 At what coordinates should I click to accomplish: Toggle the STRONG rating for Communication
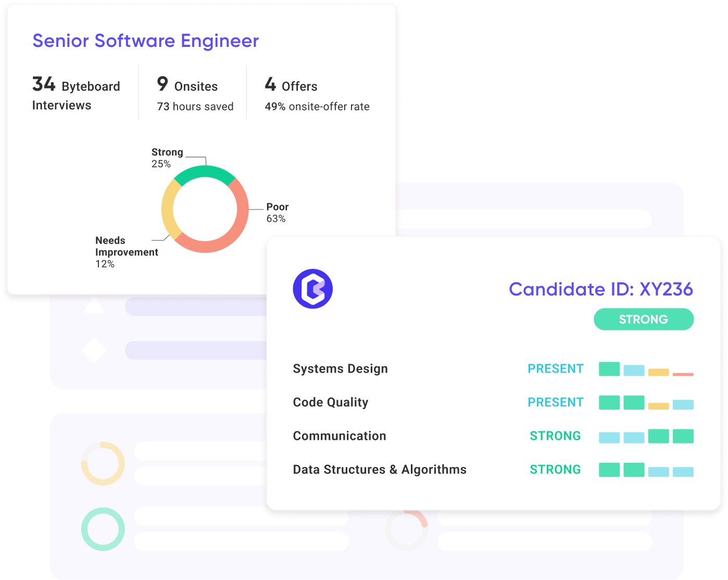[x=555, y=436]
